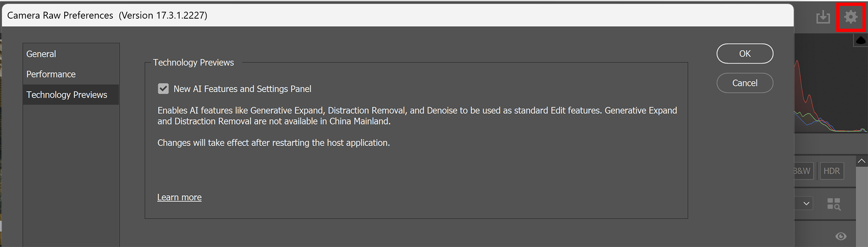Click the B&W toggle button
Viewport: 868px width, 247px height.
(x=802, y=171)
